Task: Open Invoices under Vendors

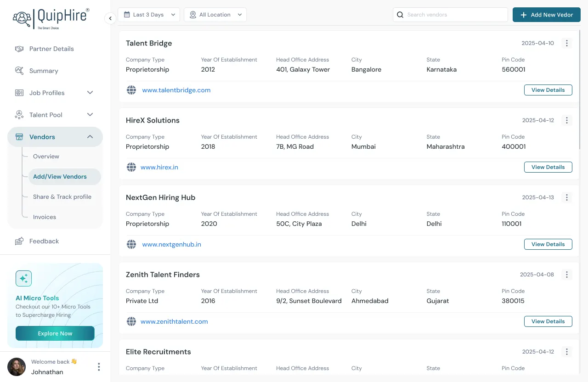Action: (45, 217)
